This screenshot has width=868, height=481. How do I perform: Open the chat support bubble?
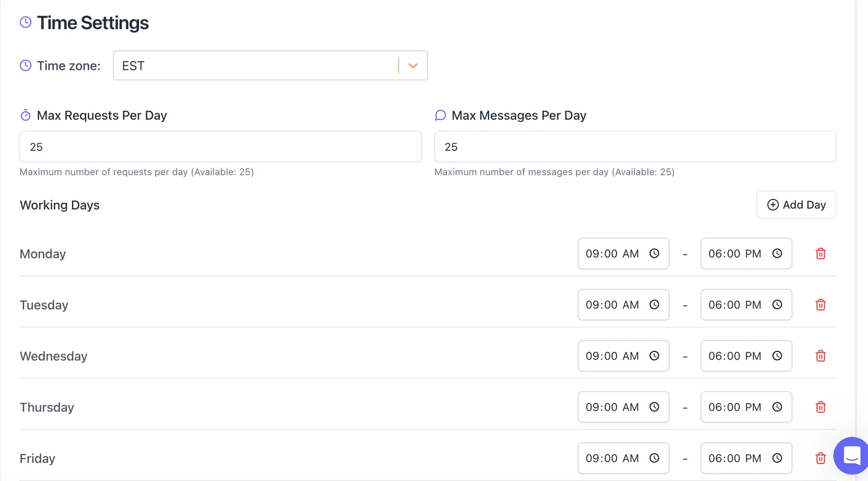(851, 456)
